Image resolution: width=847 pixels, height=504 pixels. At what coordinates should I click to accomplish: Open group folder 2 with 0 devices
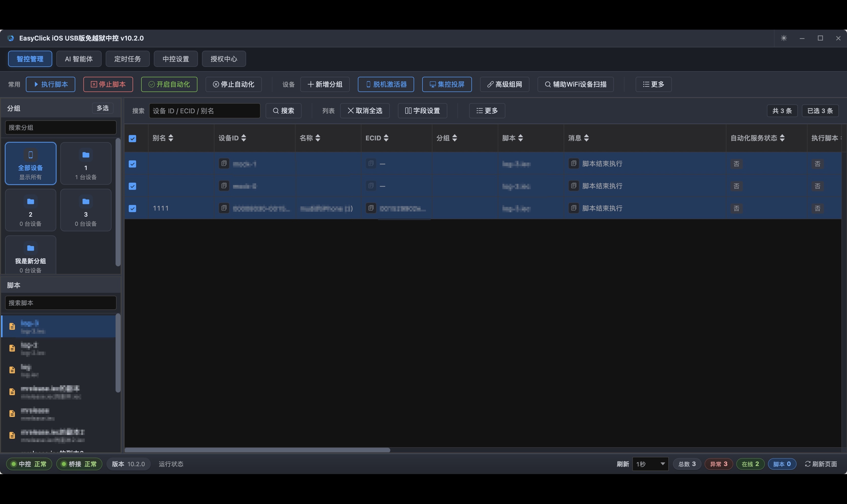coord(31,210)
